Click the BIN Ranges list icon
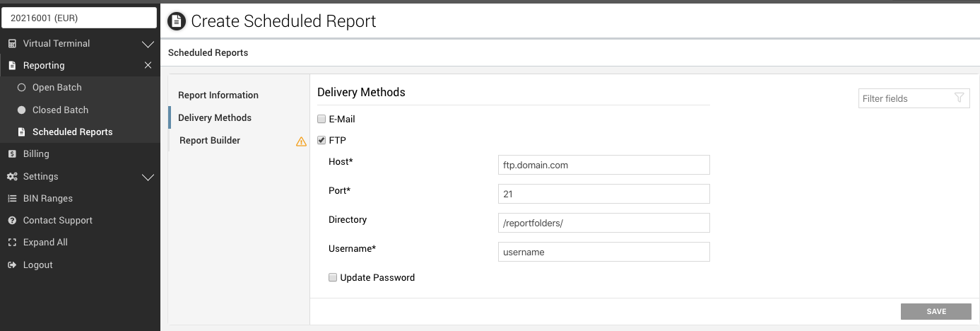The height and width of the screenshot is (331, 980). point(12,199)
